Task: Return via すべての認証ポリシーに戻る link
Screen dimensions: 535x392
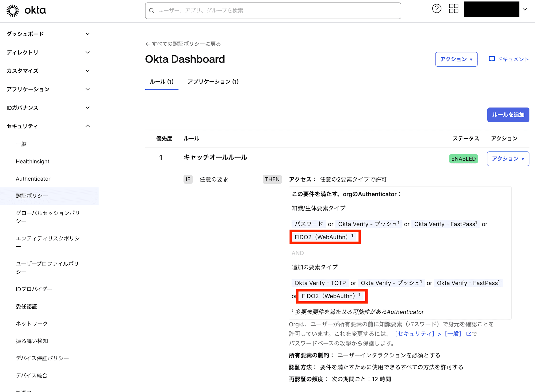Action: [183, 44]
